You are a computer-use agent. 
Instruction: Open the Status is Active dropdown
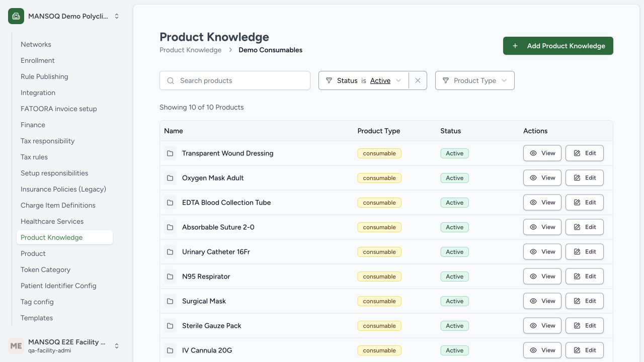click(x=364, y=80)
